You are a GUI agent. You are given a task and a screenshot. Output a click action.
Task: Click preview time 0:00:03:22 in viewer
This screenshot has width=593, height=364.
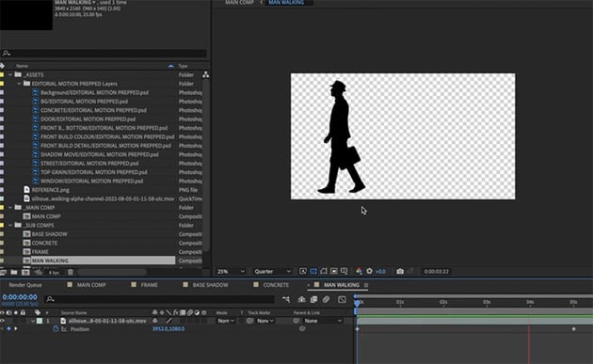pos(436,272)
